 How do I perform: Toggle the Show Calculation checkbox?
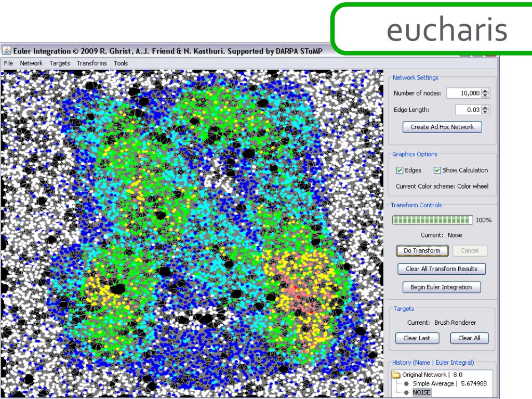point(437,170)
